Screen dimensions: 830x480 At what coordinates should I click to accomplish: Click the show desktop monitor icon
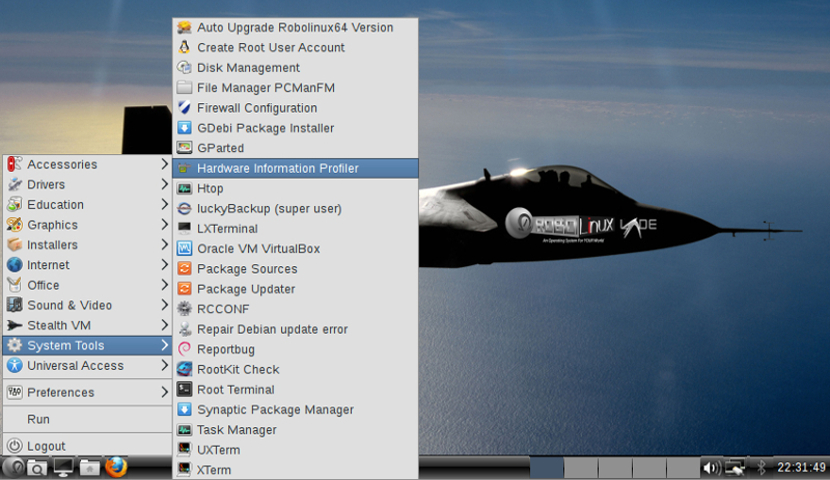point(64,467)
